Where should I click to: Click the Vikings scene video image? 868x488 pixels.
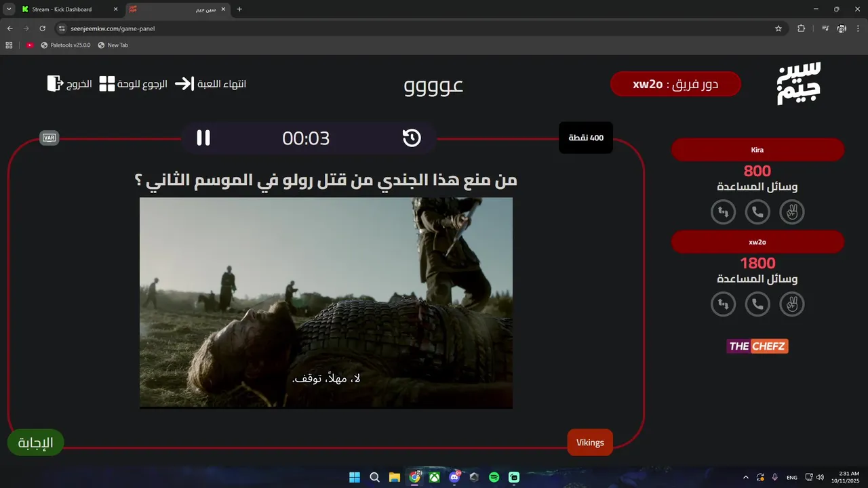tap(326, 303)
